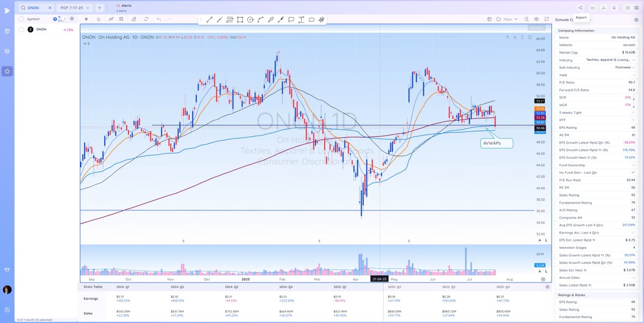Click the teal 5.2M volume label

540,266
